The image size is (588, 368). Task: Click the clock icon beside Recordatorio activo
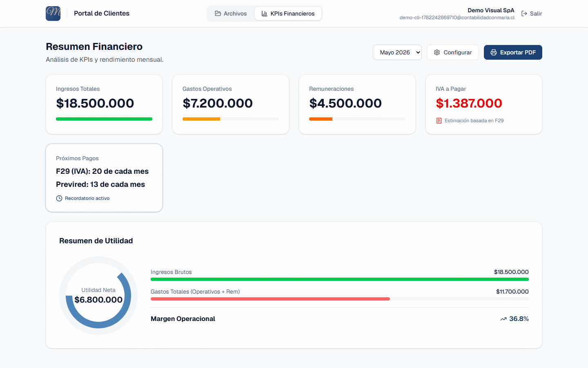(59, 198)
